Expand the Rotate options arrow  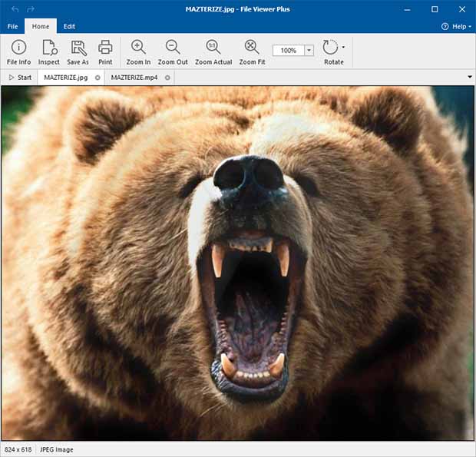343,47
